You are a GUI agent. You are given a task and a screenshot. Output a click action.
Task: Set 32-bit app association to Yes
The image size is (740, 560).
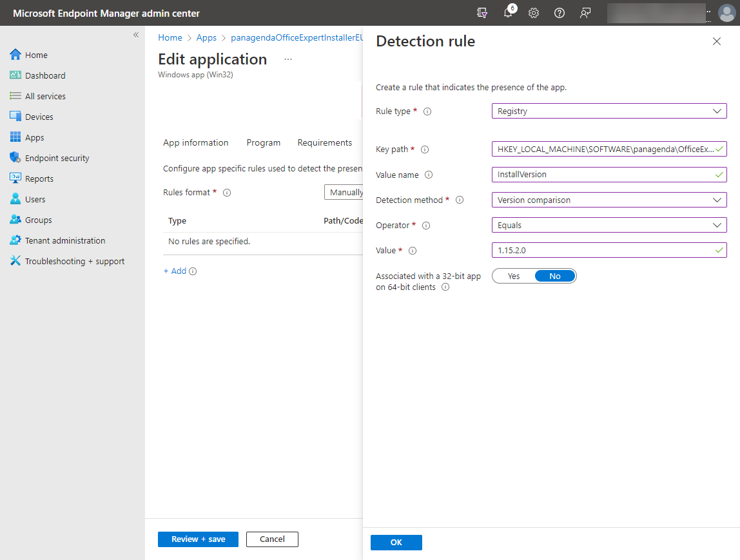click(514, 276)
